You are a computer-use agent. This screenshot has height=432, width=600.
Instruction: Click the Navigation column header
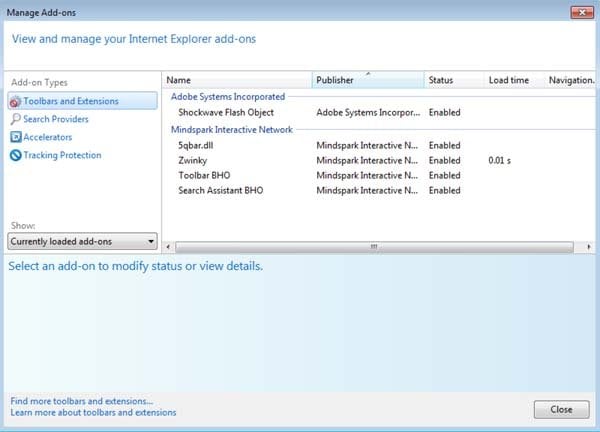(x=570, y=80)
